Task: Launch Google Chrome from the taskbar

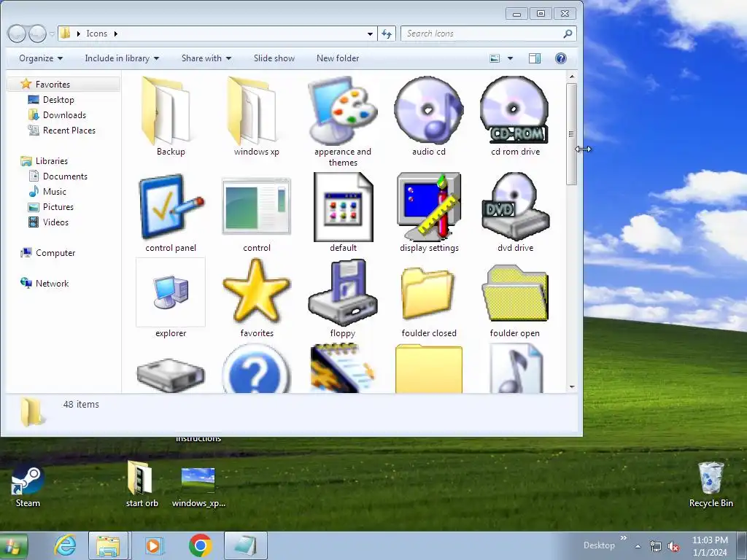Action: click(x=200, y=545)
